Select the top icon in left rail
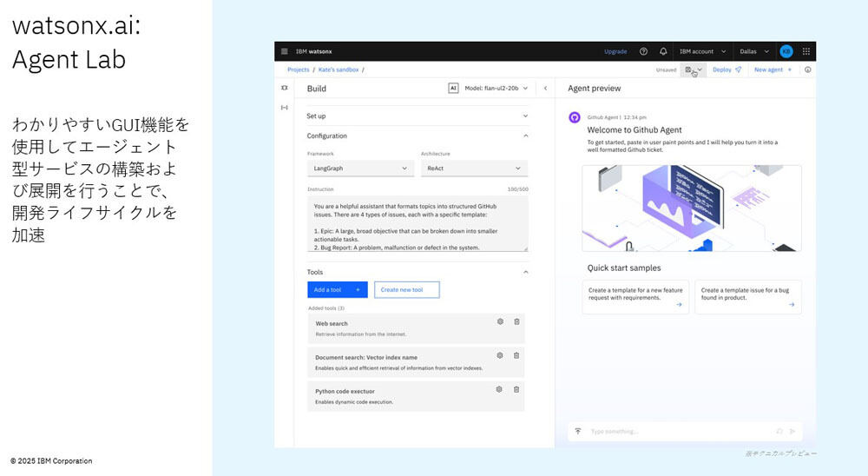The image size is (868, 476). pyautogui.click(x=285, y=88)
